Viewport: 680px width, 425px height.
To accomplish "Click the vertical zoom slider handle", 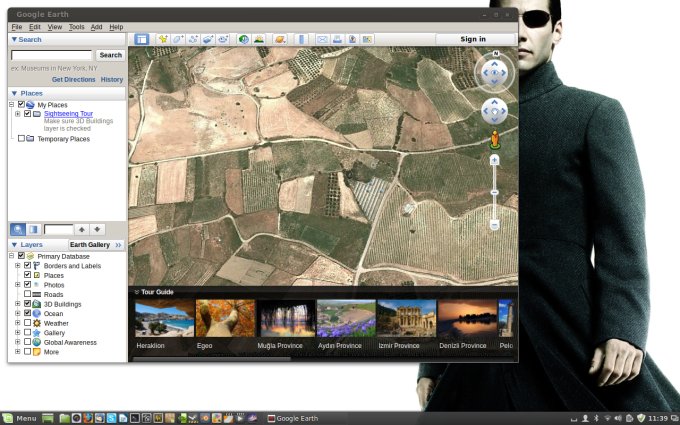I will (494, 192).
